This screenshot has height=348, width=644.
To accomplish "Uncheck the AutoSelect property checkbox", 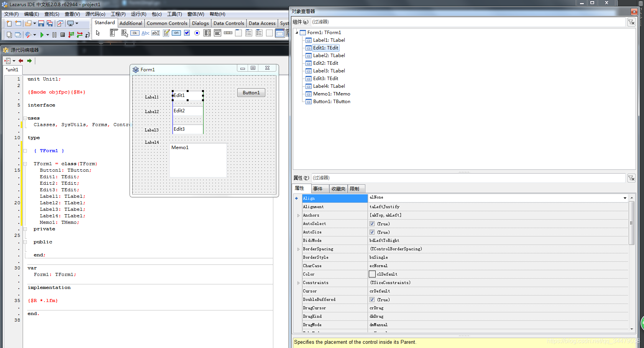I will (x=372, y=223).
